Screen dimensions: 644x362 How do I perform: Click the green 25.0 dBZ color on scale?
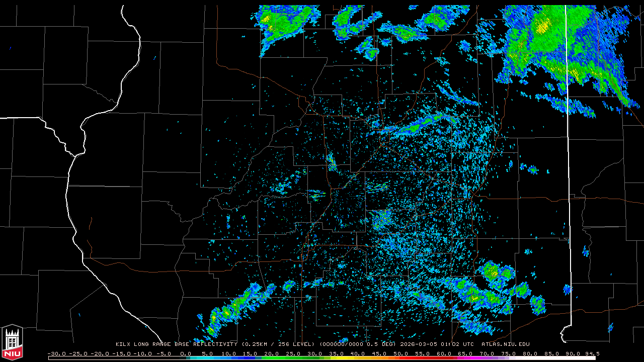coord(293,358)
